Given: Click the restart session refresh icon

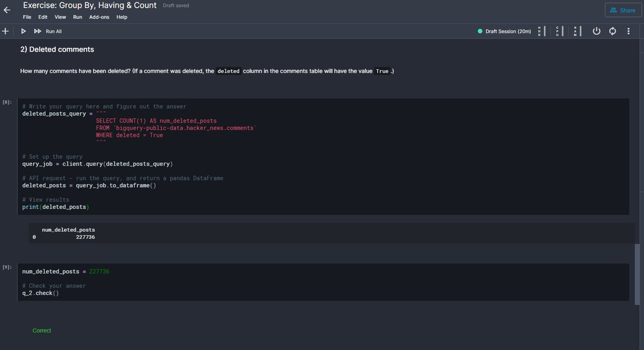Looking at the screenshot, I should tap(612, 31).
